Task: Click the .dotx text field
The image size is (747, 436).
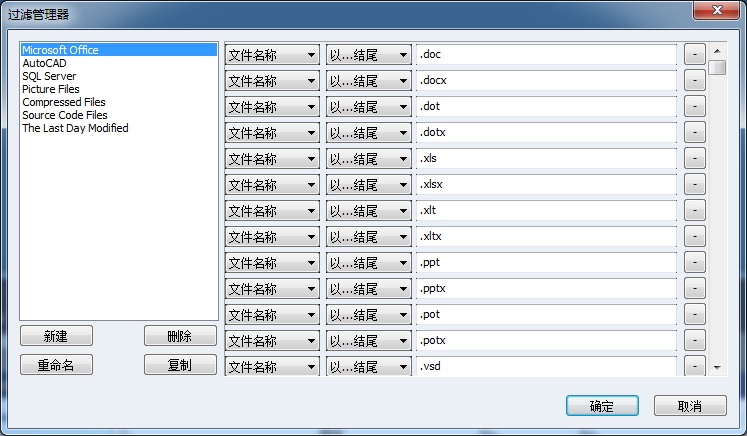Action: pos(546,132)
